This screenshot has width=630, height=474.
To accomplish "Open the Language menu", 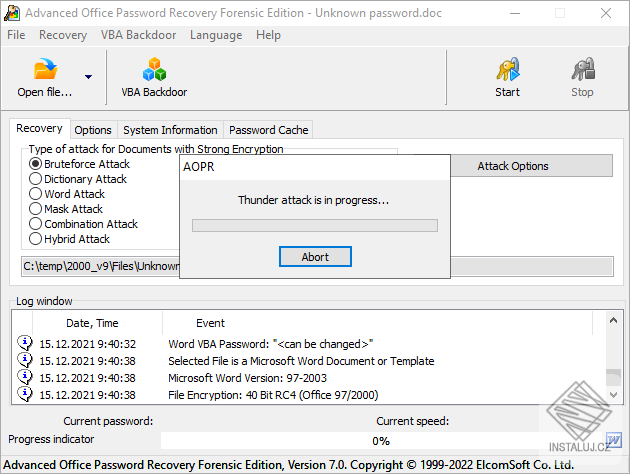I will 215,35.
